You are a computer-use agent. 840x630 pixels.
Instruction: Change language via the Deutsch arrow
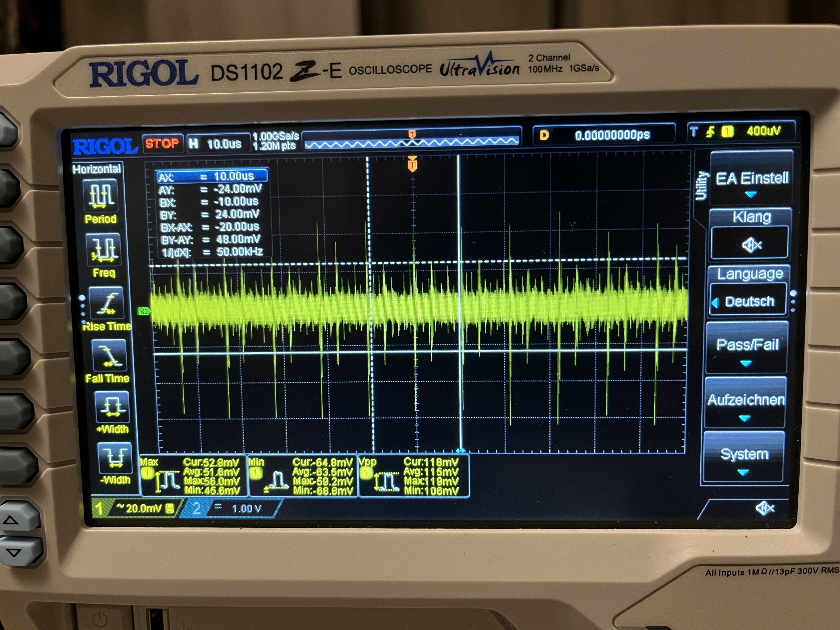tap(715, 303)
